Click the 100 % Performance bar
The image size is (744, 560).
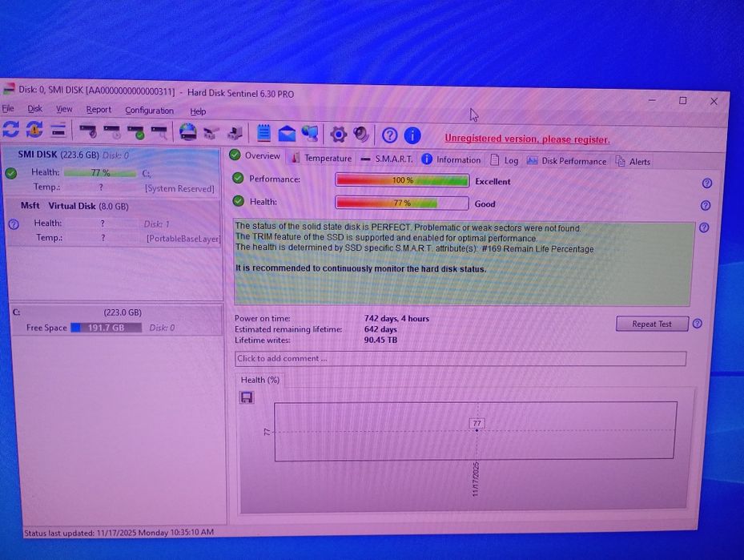[402, 180]
